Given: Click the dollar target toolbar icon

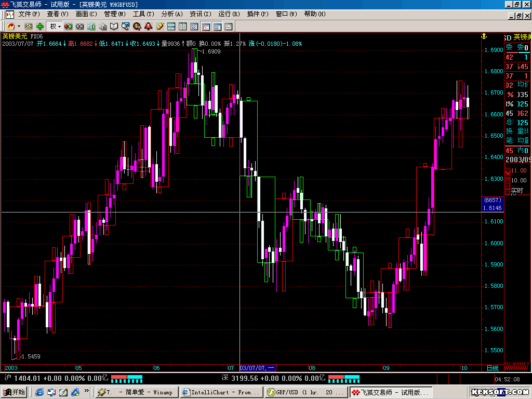Looking at the screenshot, I should [137, 26].
